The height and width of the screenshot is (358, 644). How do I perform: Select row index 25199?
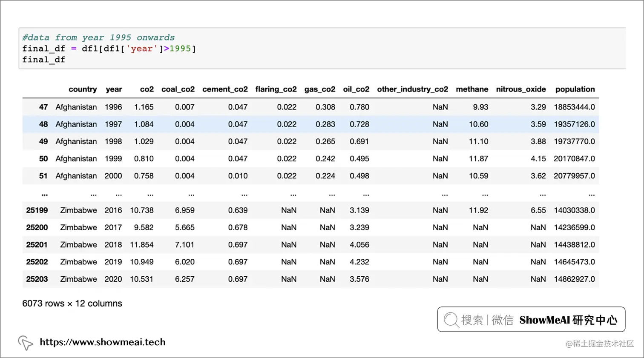coord(37,210)
